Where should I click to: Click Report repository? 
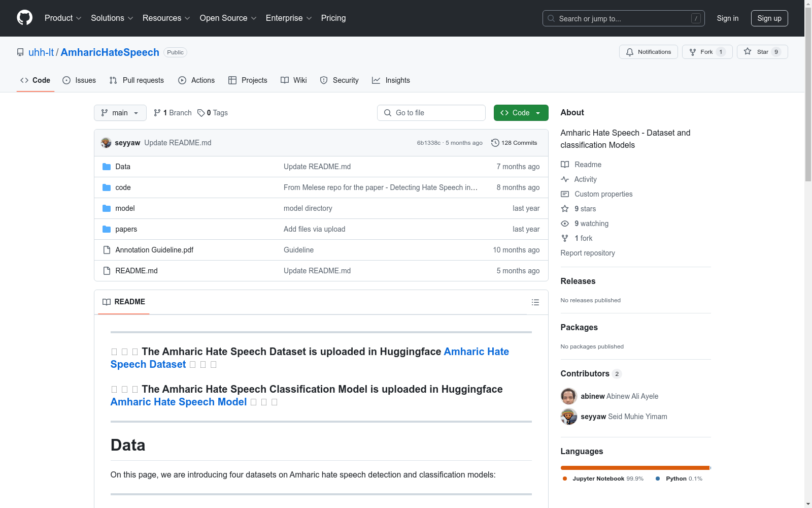coord(588,253)
